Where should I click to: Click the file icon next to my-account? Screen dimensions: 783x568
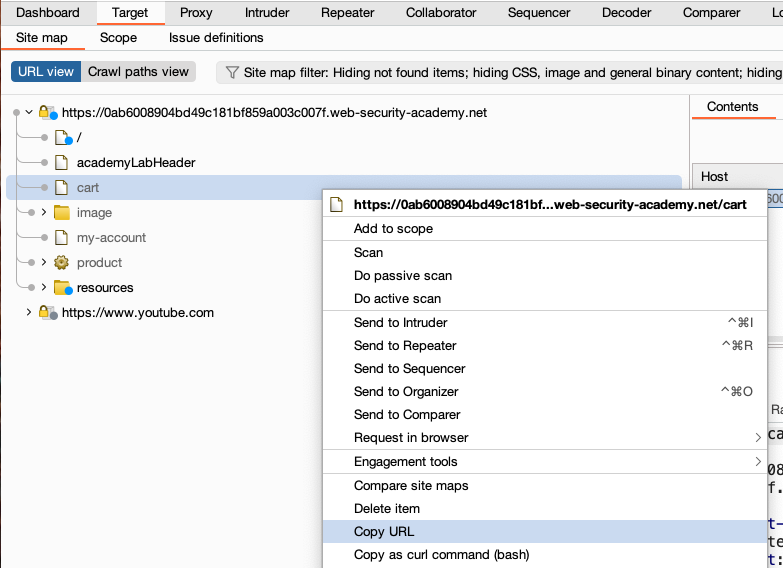point(61,238)
